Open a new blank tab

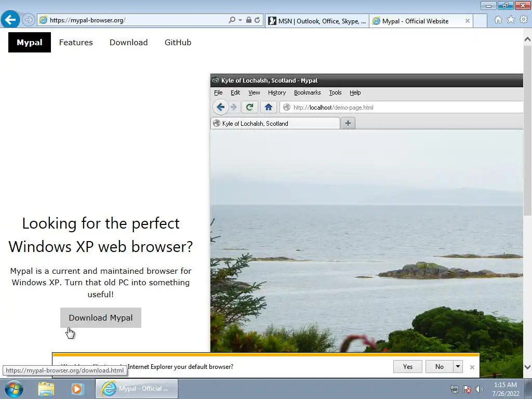(x=480, y=21)
